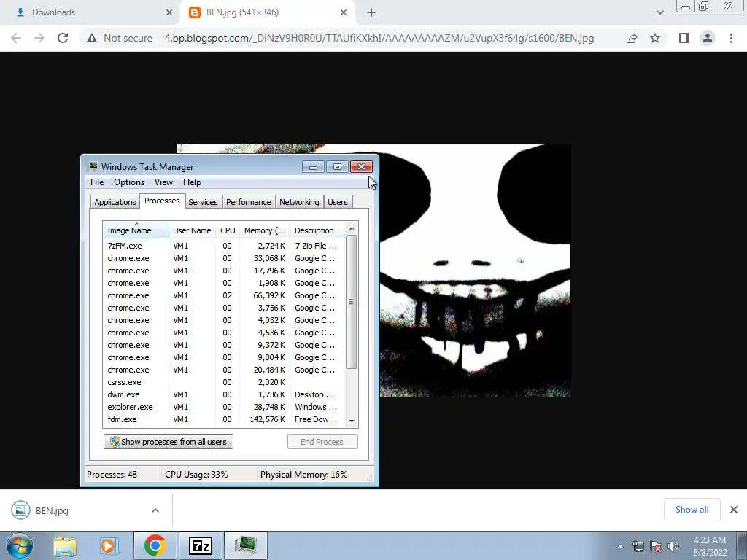
Task: Open the Chrome three-dot menu
Action: point(731,38)
